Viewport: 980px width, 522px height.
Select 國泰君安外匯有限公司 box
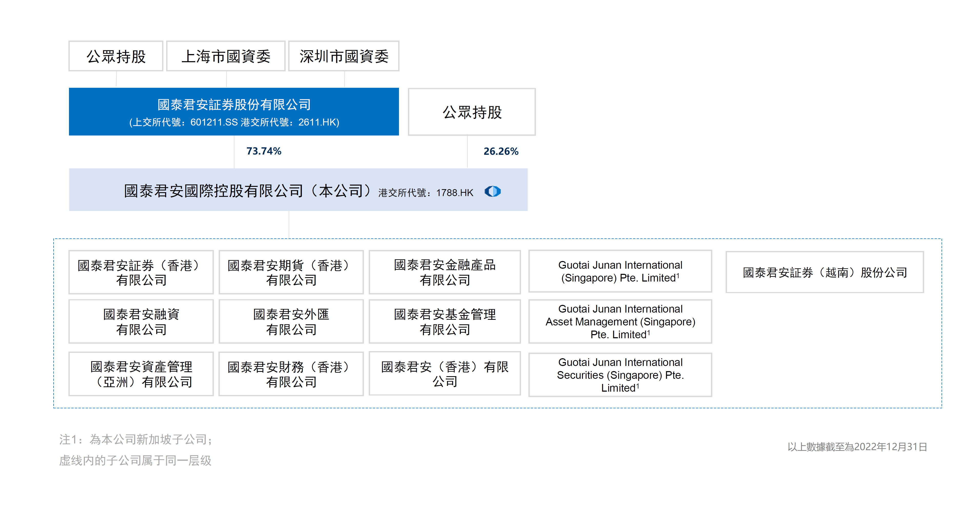(x=291, y=321)
